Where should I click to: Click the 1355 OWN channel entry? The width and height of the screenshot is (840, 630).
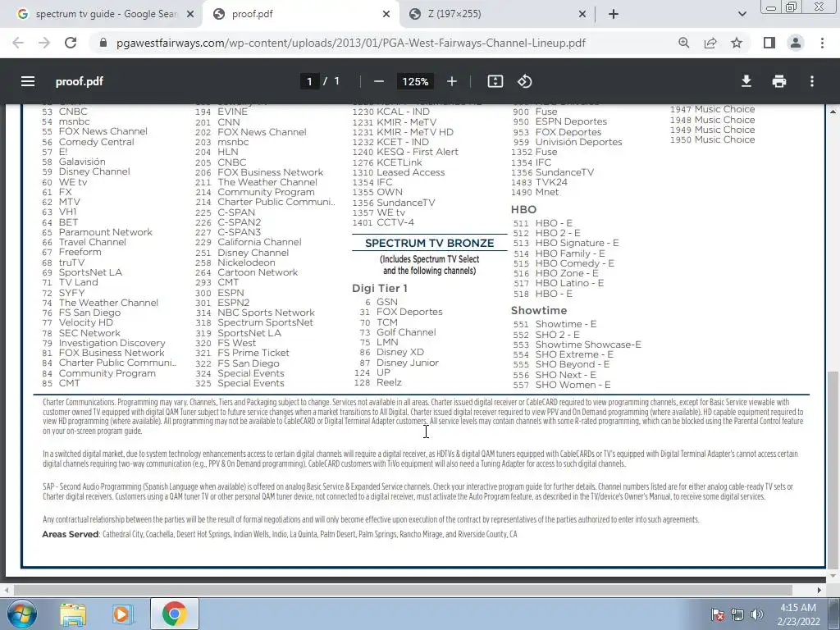[x=377, y=192]
